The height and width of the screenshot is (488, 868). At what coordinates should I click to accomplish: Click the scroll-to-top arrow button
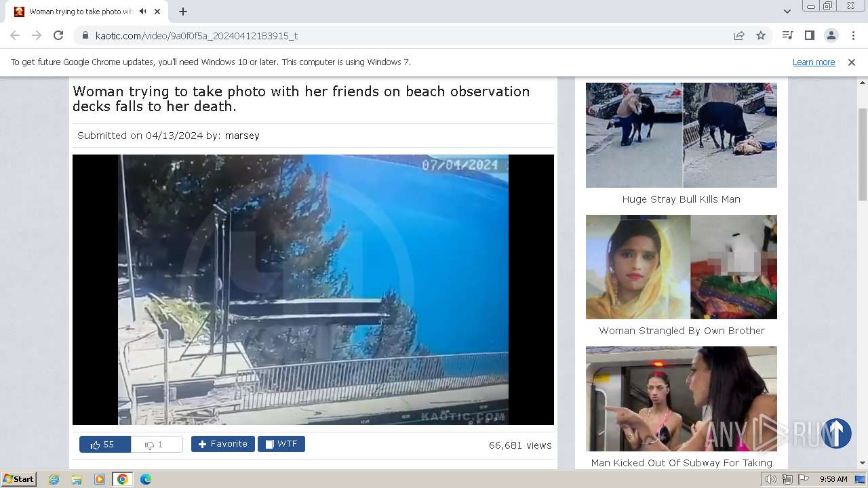point(836,433)
